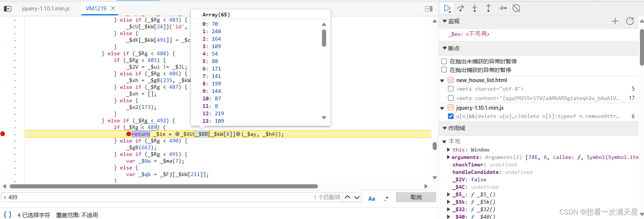The height and width of the screenshot is (219, 644).
Task: Click the right sidebar vertical scrollbar
Action: (x=642, y=47)
